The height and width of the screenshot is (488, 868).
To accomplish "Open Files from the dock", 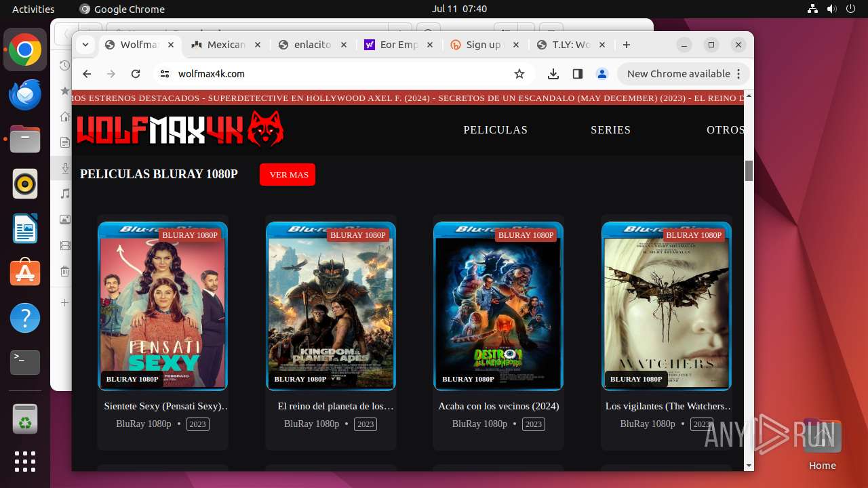I will coord(25,139).
